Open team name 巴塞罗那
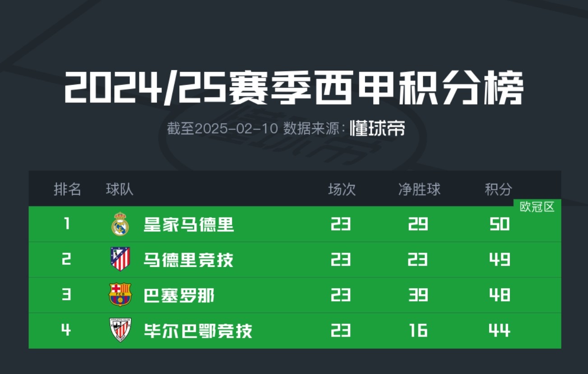Image resolution: width=588 pixels, height=374 pixels. pyautogui.click(x=179, y=296)
